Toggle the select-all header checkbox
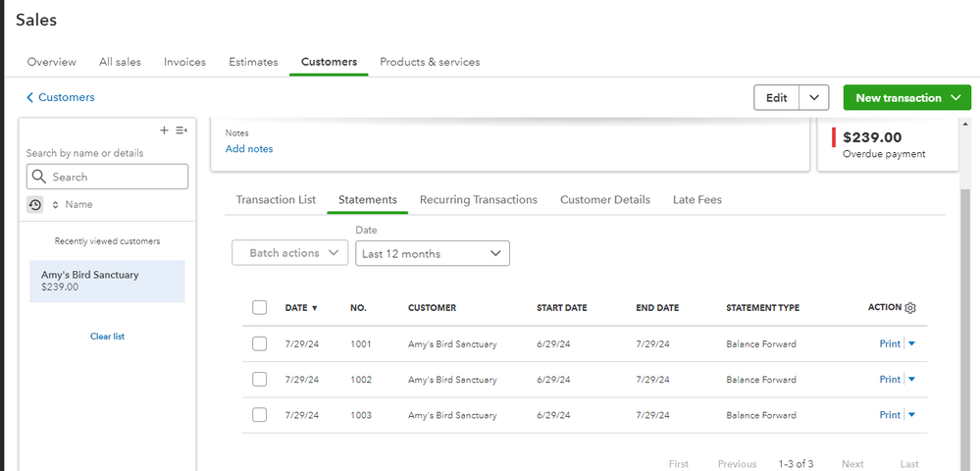The width and height of the screenshot is (980, 471). coord(259,307)
